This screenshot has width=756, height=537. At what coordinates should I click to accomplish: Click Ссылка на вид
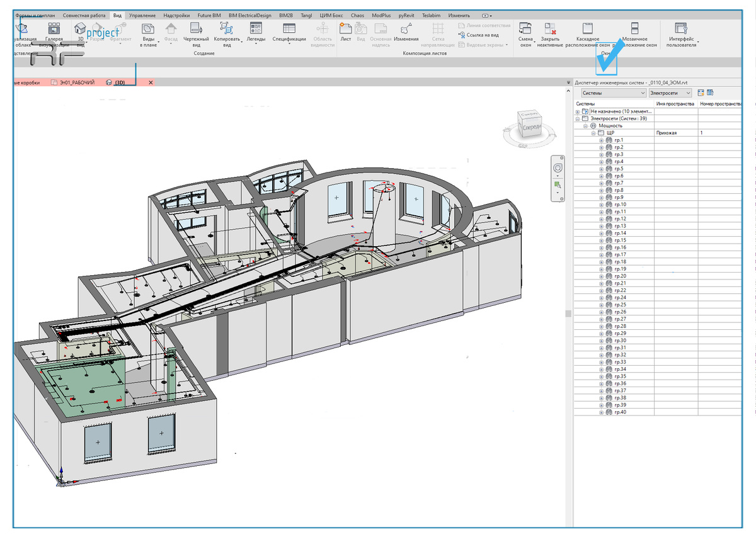479,35
